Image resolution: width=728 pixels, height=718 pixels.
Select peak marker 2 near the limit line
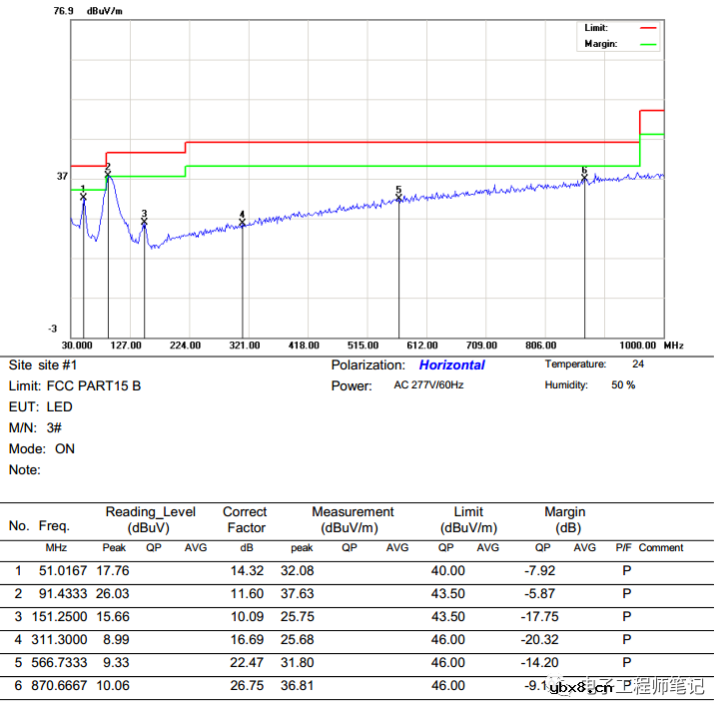pos(108,174)
